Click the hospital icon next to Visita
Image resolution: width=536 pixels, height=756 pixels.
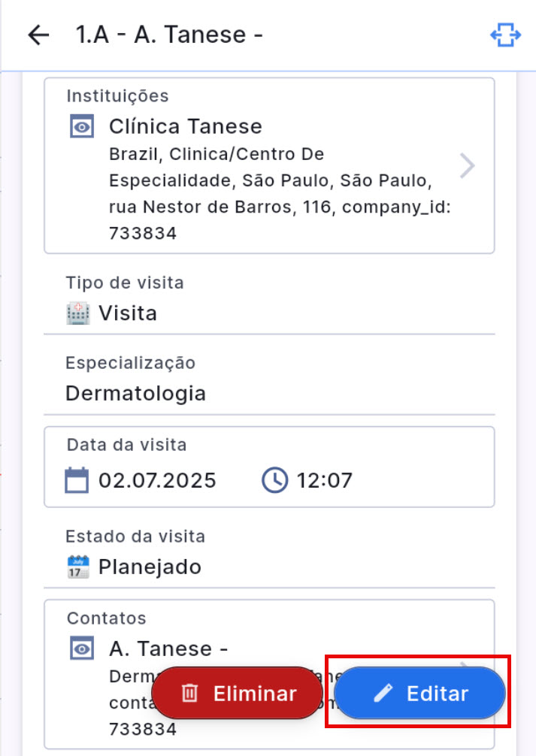pos(77,313)
